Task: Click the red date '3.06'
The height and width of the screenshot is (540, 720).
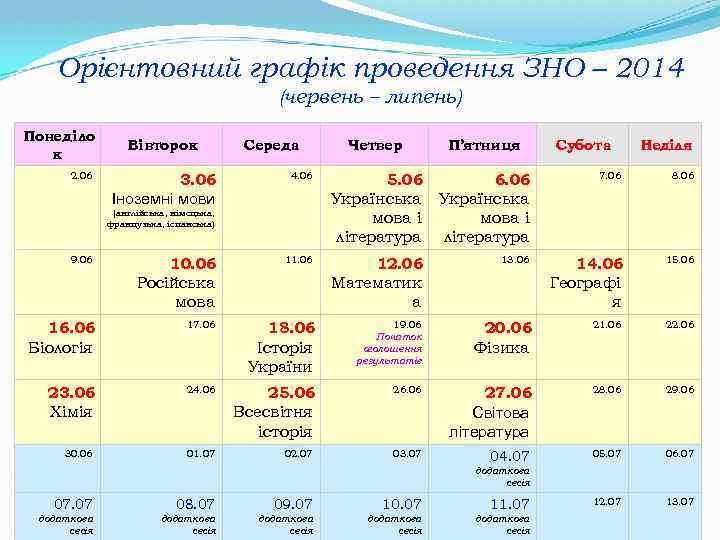Action: pyautogui.click(x=198, y=179)
